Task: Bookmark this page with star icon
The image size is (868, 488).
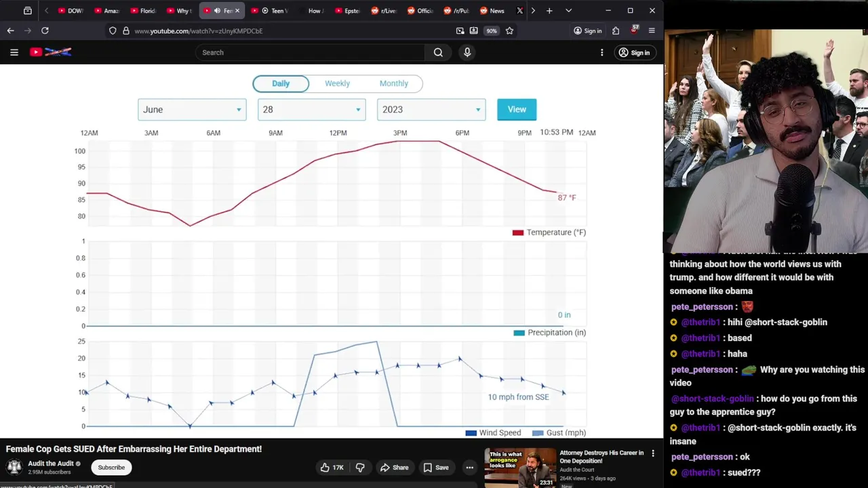Action: pyautogui.click(x=509, y=30)
